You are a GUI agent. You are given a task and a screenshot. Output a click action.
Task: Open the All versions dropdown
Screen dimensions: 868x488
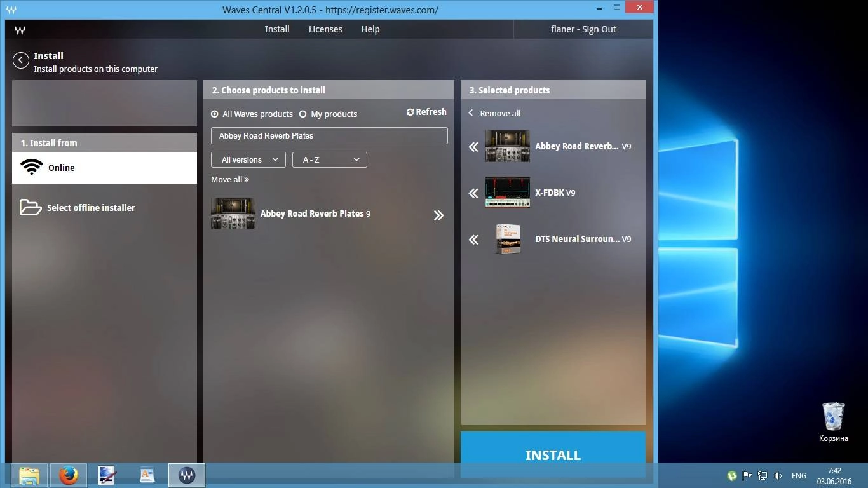tap(248, 160)
